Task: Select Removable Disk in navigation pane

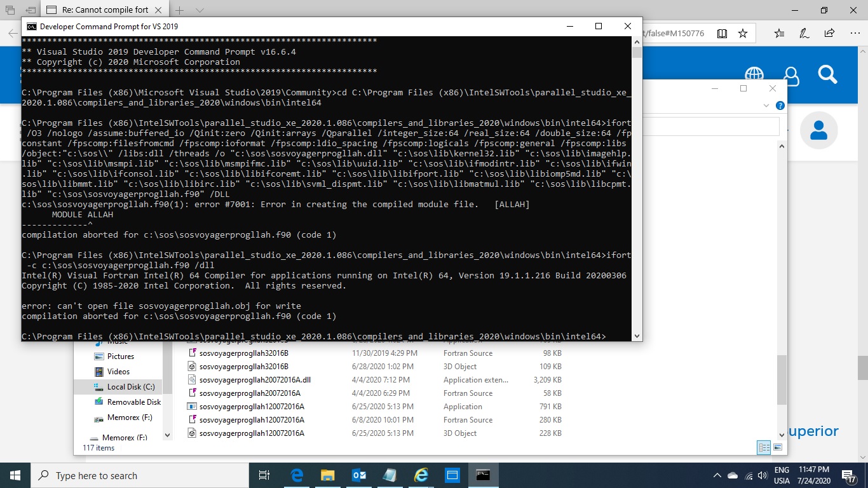Action: coord(127,402)
